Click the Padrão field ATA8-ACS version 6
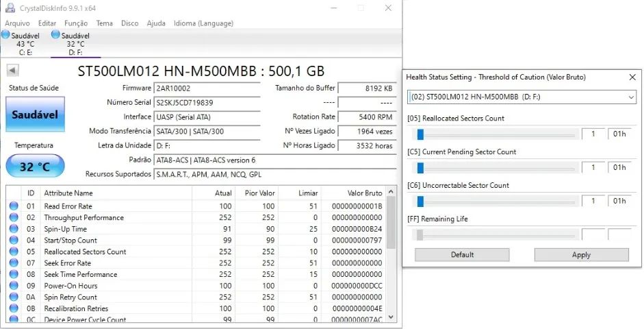 (274, 160)
